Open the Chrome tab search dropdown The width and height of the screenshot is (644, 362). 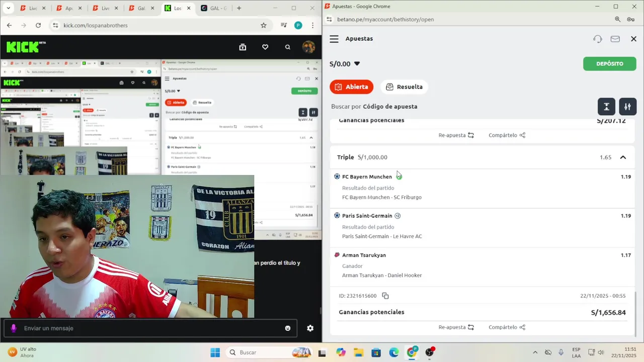point(8,8)
